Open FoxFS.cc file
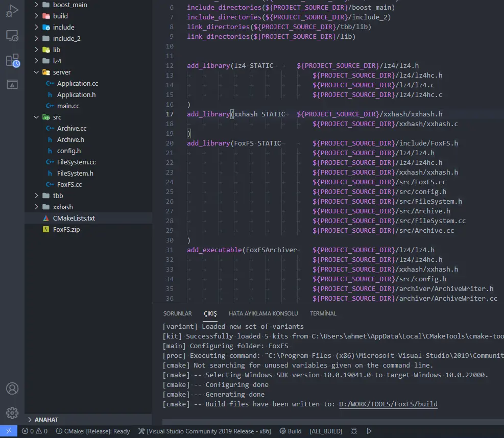 pyautogui.click(x=69, y=184)
